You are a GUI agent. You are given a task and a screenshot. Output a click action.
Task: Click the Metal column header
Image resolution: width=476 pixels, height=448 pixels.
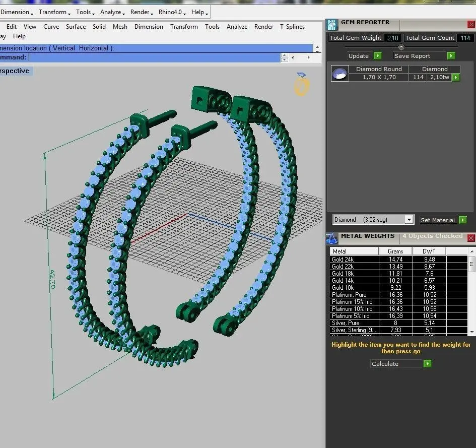[x=354, y=251]
